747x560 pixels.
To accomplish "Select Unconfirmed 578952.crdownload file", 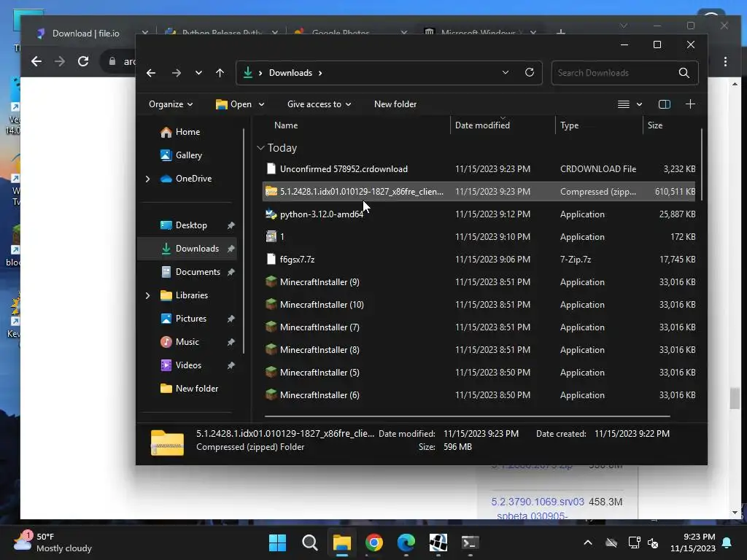I will tap(479, 169).
